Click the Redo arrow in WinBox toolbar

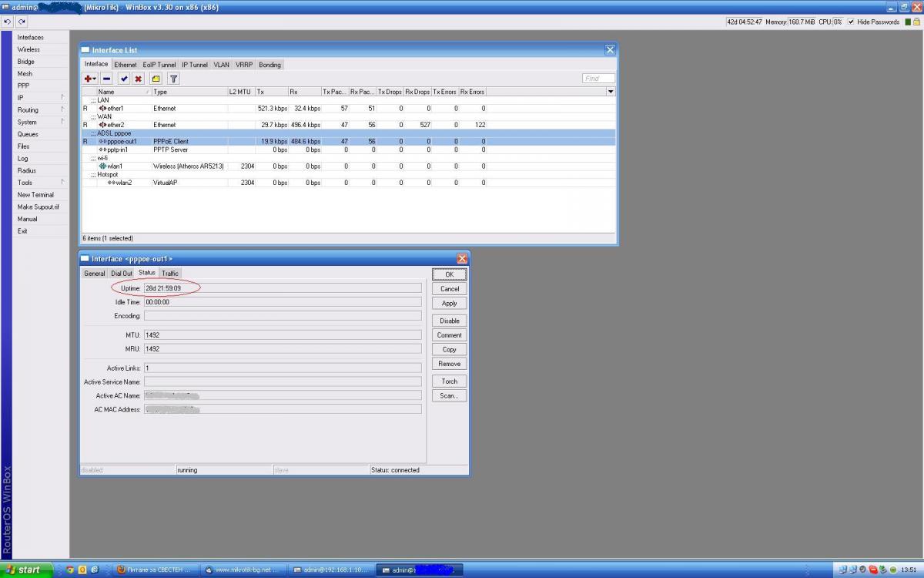(22, 22)
